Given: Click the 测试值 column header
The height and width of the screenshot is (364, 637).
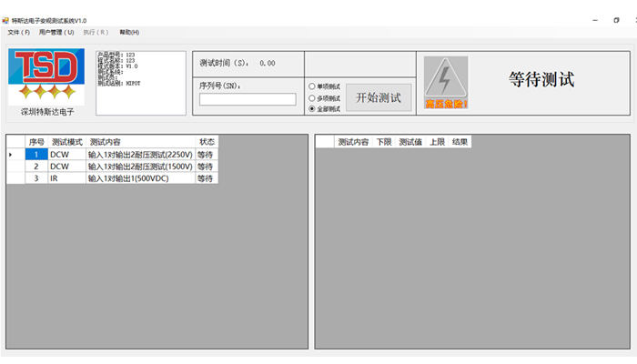Looking at the screenshot, I should point(411,142).
